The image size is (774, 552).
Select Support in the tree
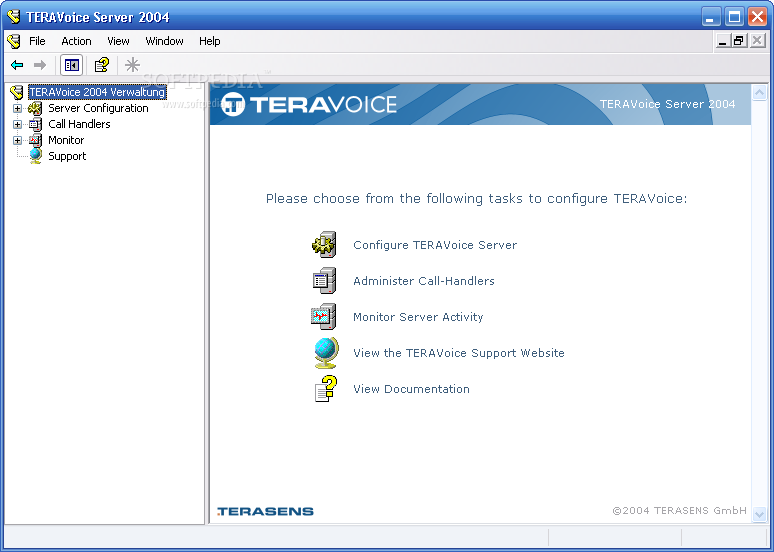(x=67, y=156)
